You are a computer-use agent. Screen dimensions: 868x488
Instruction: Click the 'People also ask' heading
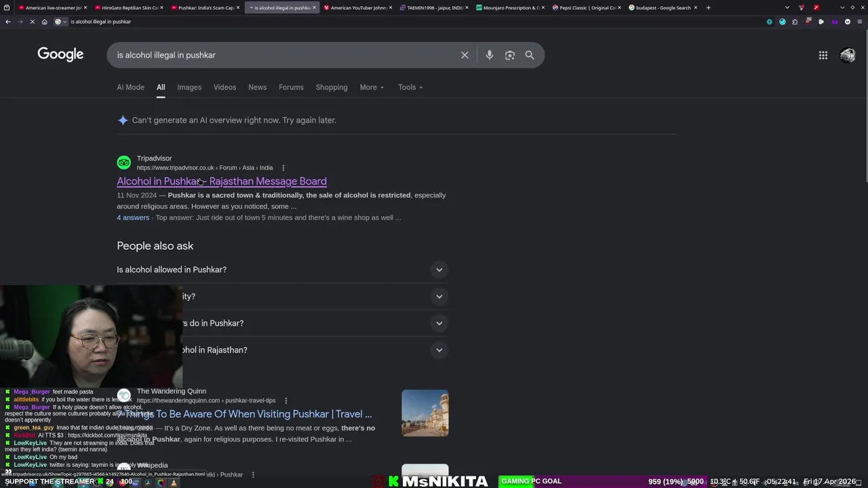(155, 246)
